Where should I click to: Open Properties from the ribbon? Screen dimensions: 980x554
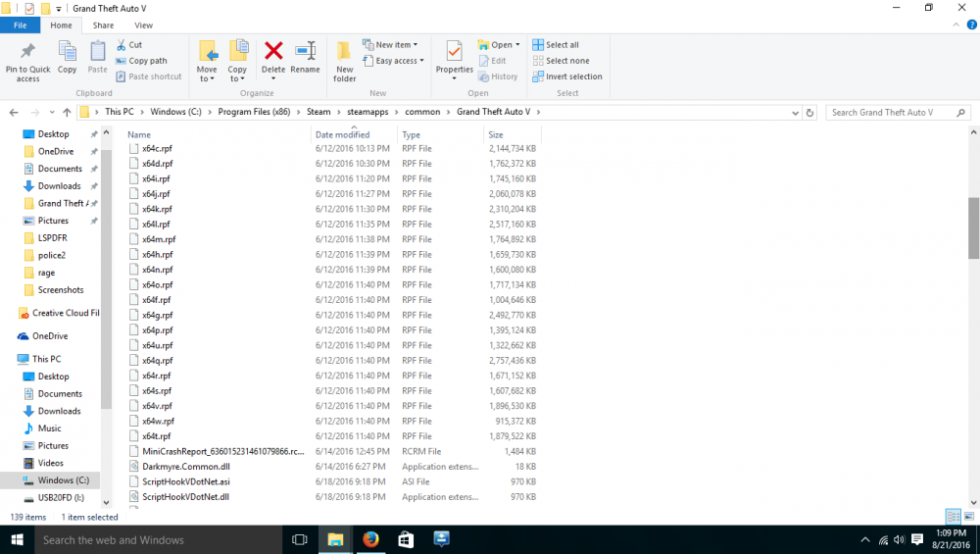455,60
